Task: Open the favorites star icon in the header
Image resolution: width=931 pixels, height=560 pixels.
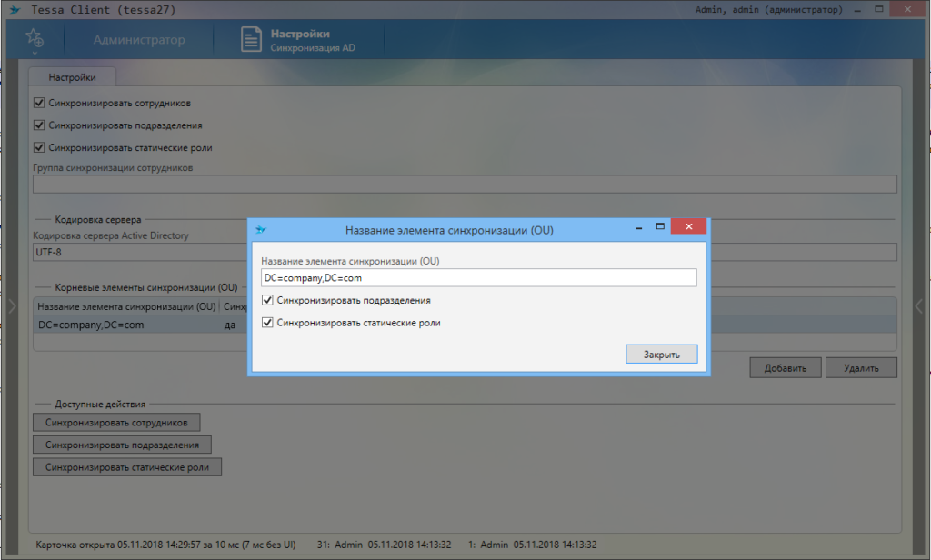Action: [x=35, y=39]
